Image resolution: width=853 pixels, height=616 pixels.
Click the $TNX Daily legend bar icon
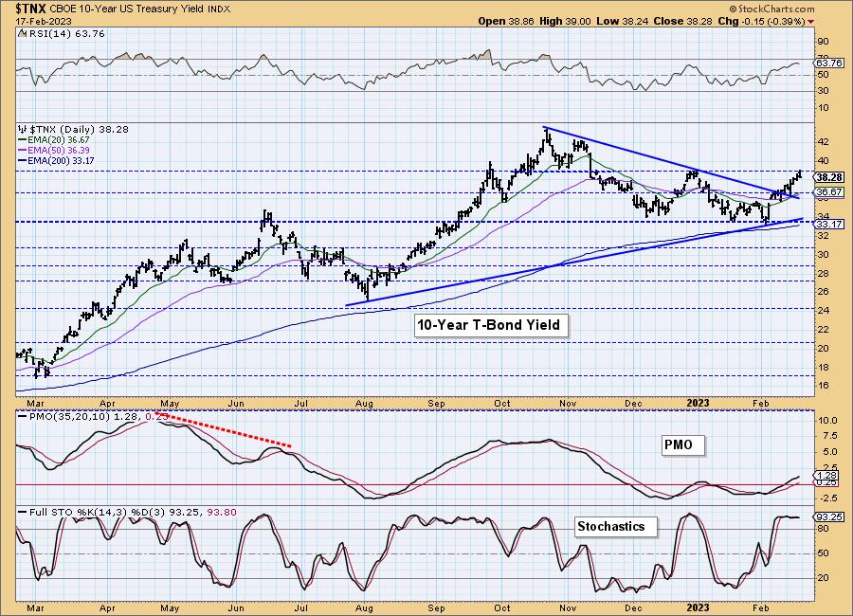23,130
